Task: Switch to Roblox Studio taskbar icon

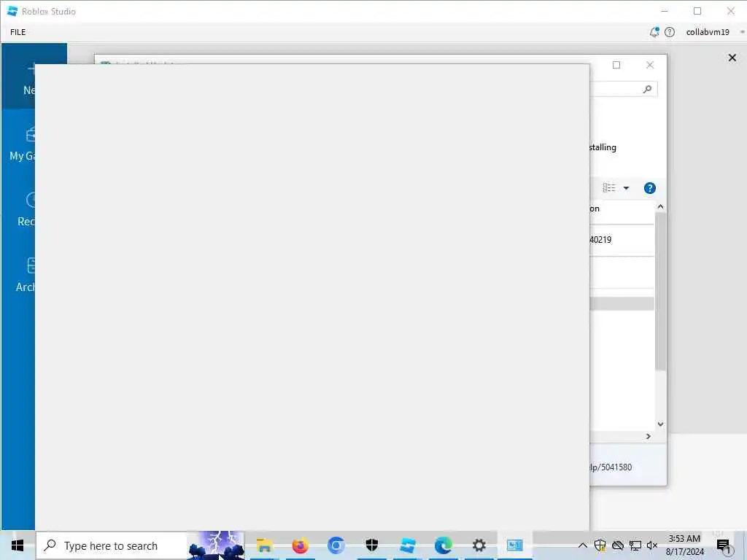Action: (x=407, y=545)
